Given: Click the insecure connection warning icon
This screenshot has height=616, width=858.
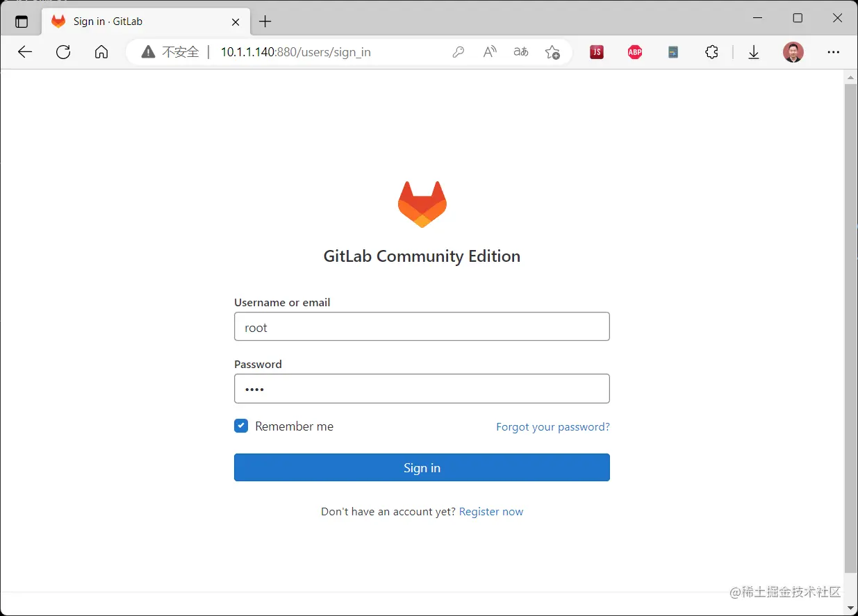Looking at the screenshot, I should [x=148, y=51].
